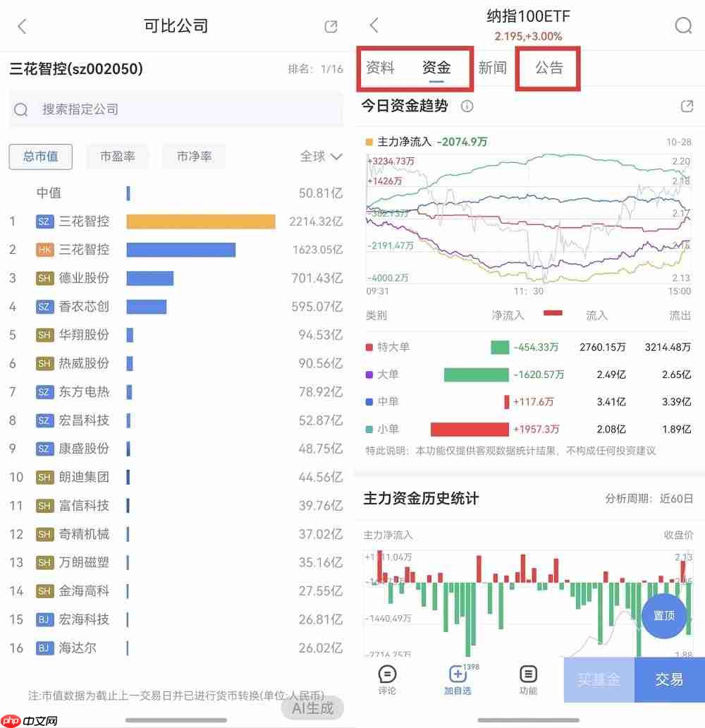Tap the blue 交易 trade button
Image resolution: width=705 pixels, height=728 pixels.
[669, 681]
